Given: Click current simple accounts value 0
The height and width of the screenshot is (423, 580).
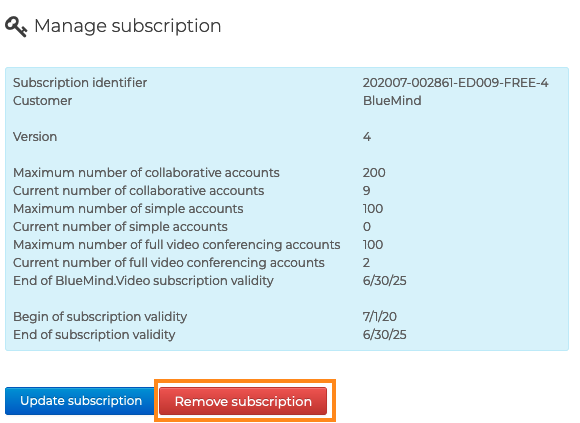Looking at the screenshot, I should coord(367,227).
